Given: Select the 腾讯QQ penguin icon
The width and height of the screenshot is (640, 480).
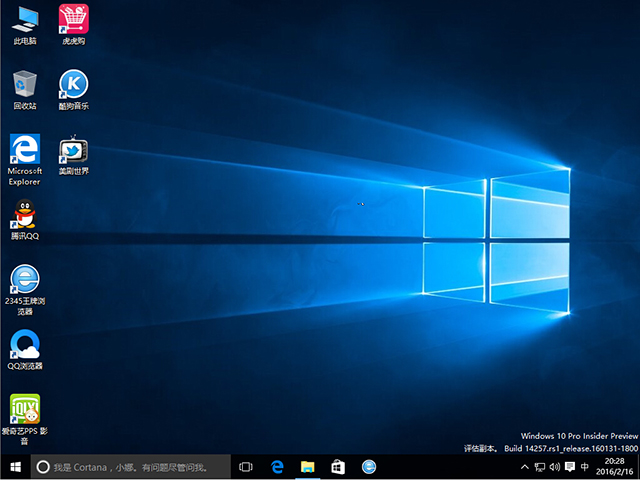Looking at the screenshot, I should [25, 214].
